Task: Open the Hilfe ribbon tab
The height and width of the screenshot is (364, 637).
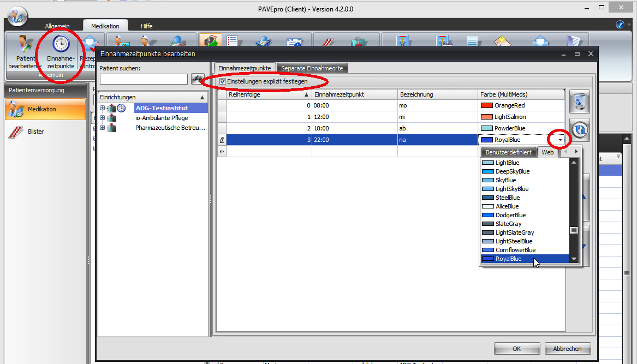Action: point(146,26)
